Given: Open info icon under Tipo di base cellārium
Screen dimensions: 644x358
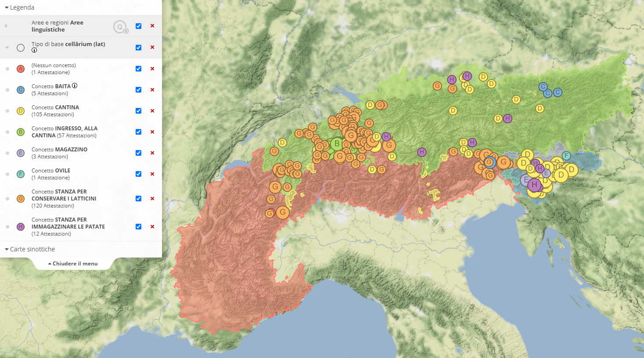Looking at the screenshot, I should coord(34,50).
